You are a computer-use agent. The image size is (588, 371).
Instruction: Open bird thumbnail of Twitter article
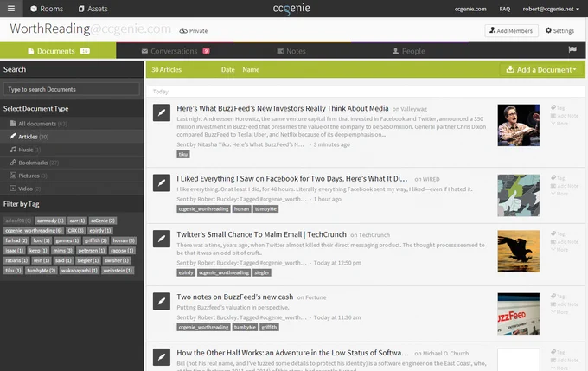coord(518,252)
